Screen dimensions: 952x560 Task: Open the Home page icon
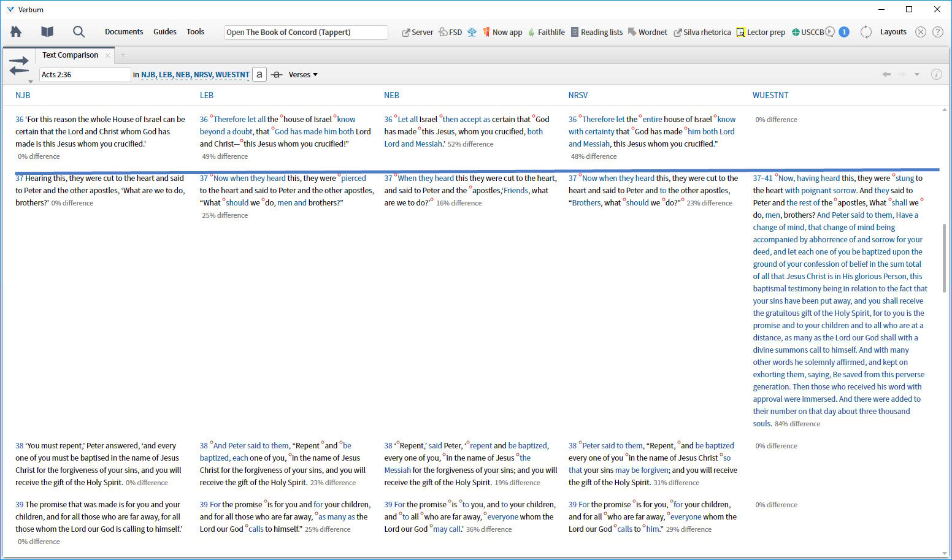click(15, 31)
